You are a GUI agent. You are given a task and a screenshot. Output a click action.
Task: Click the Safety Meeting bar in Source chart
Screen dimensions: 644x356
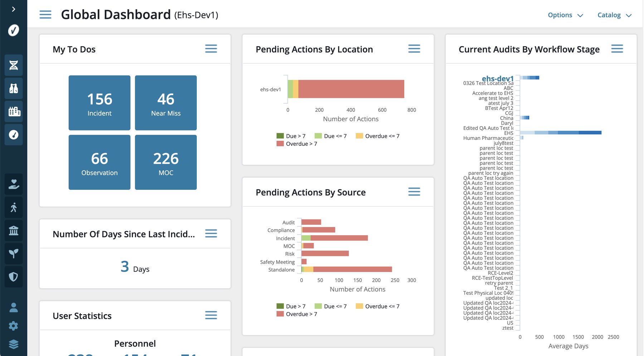[304, 262]
